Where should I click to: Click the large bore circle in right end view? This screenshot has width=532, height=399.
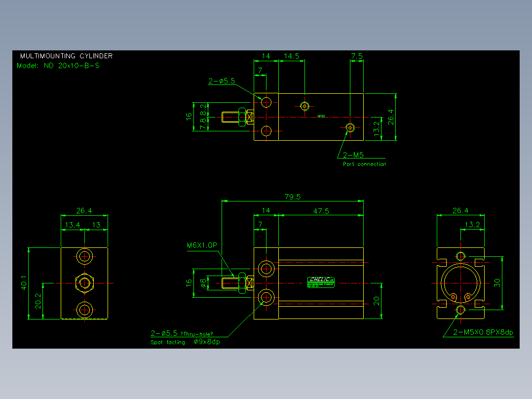coord(460,283)
